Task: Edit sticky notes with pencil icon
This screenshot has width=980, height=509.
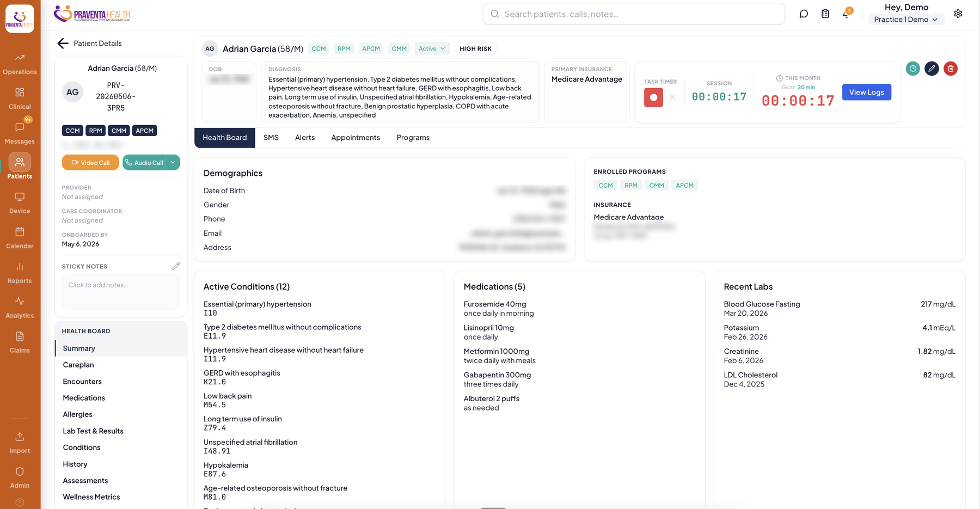Action: pos(176,266)
